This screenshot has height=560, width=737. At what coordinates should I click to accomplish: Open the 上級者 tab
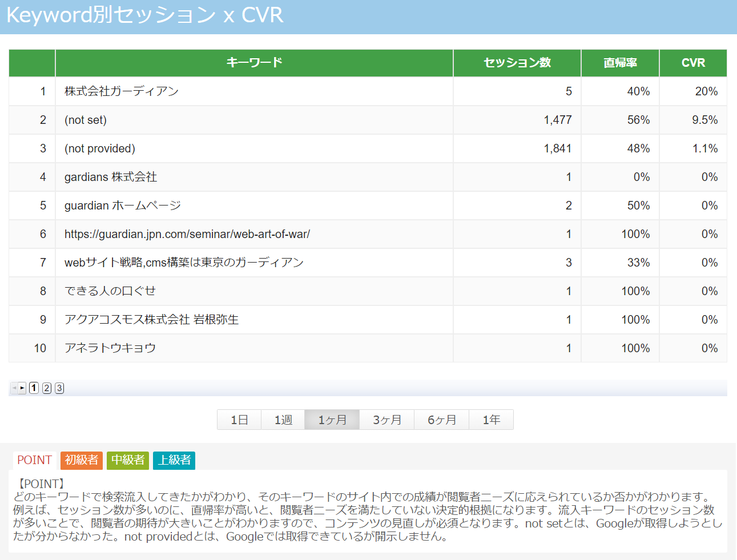[174, 460]
